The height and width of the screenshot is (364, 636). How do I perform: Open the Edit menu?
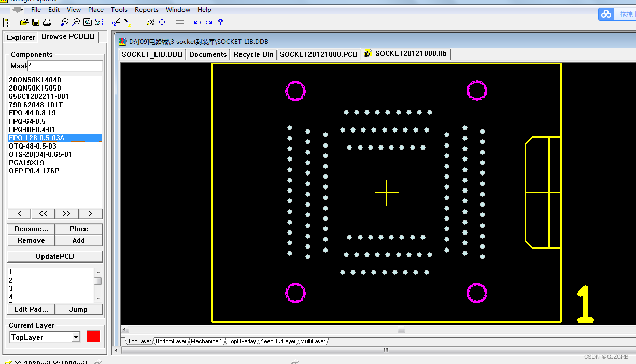[x=54, y=9]
